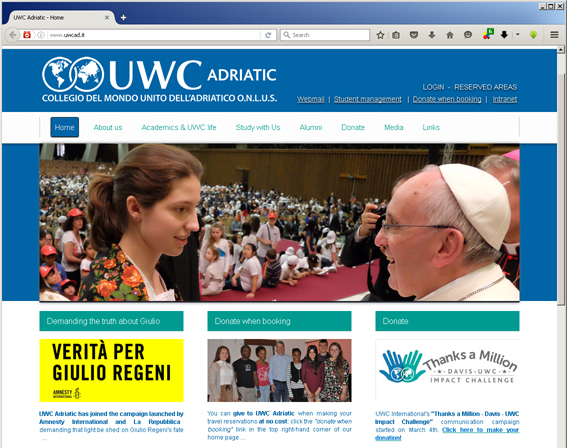The width and height of the screenshot is (567, 448).
Task: Open Downloads via the grey arrow icon
Action: (x=432, y=35)
